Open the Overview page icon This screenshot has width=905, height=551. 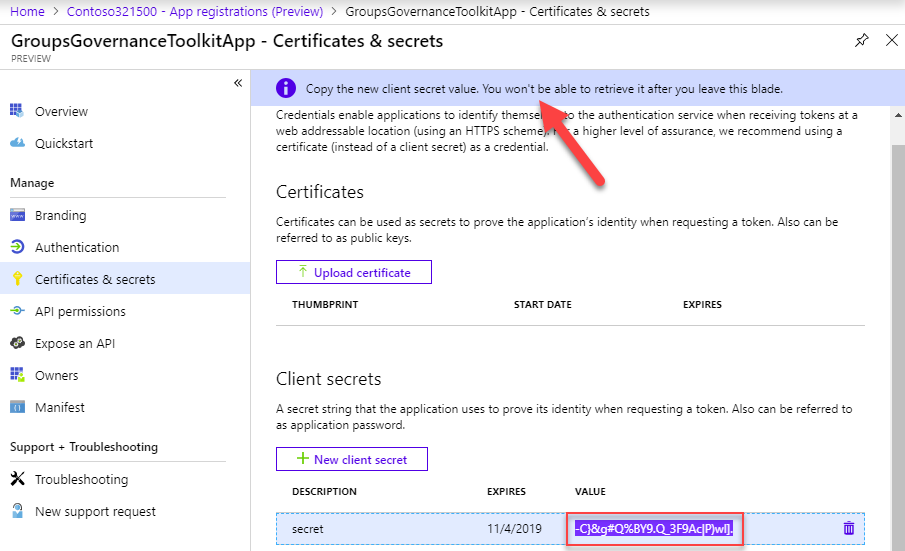tap(17, 111)
